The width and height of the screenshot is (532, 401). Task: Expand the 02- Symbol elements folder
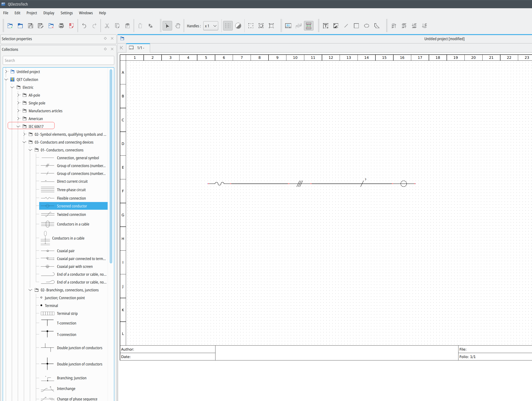24,134
